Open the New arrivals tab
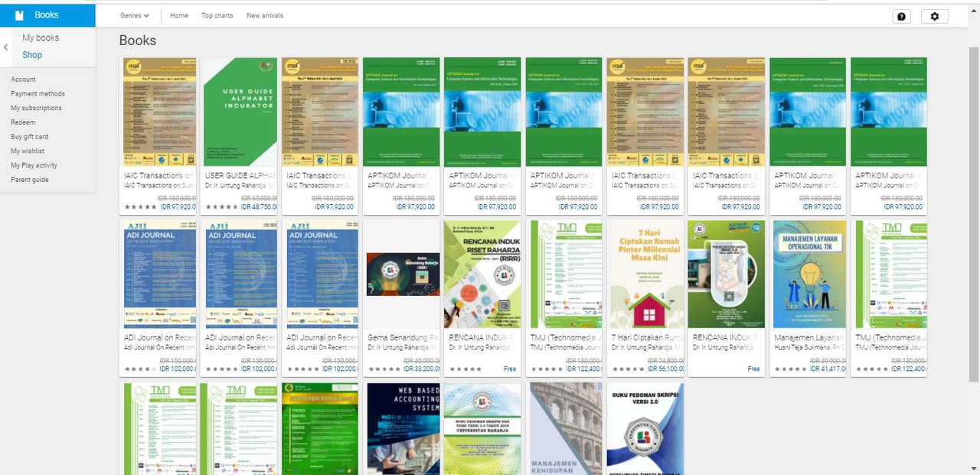This screenshot has height=475, width=980. (x=265, y=15)
